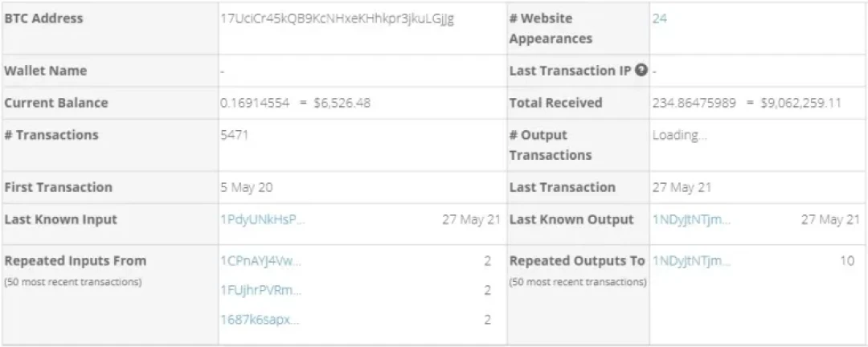The height and width of the screenshot is (347, 868).
Task: Open the Repeated Outputs To address link
Action: 691,261
